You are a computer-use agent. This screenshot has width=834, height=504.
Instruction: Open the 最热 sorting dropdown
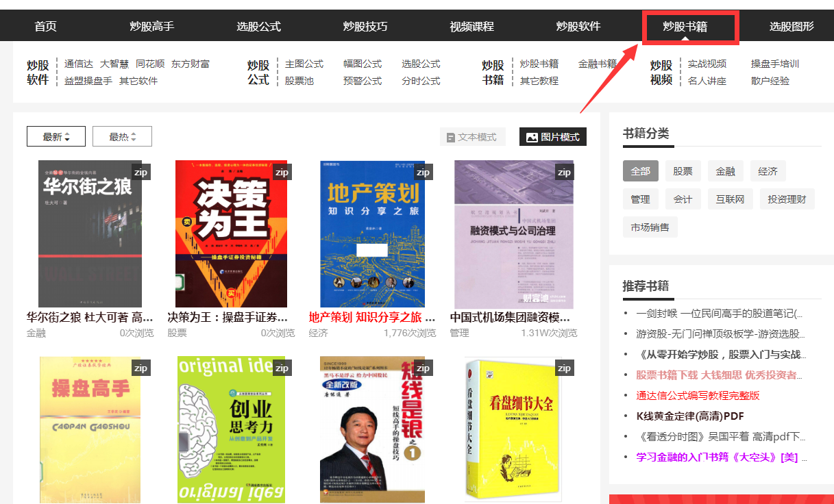(122, 136)
